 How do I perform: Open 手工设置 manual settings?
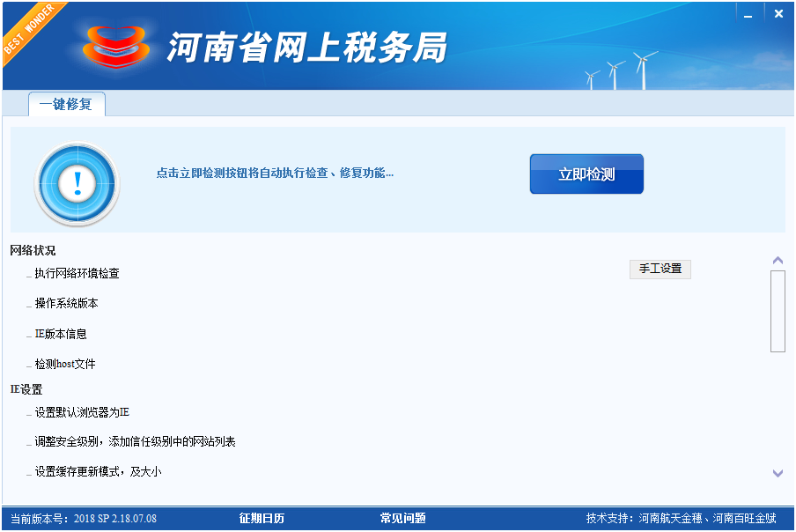click(x=660, y=269)
